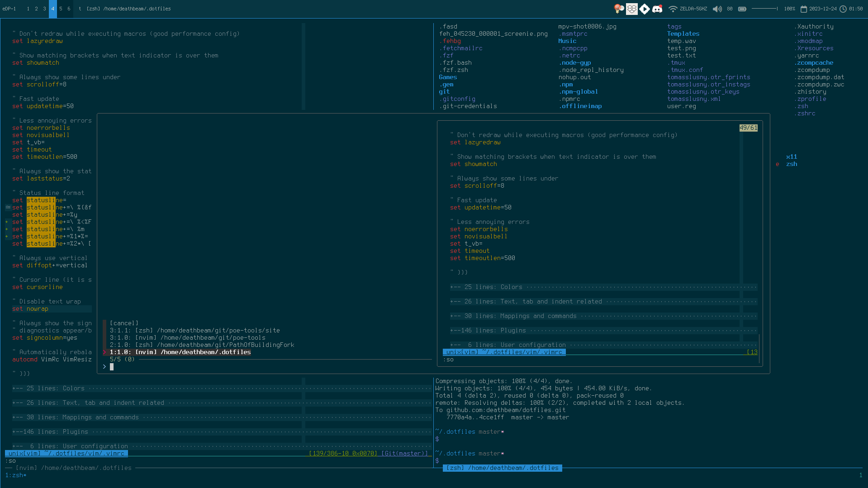Click the [139/386-10 0x0070] statusline position

point(343,453)
